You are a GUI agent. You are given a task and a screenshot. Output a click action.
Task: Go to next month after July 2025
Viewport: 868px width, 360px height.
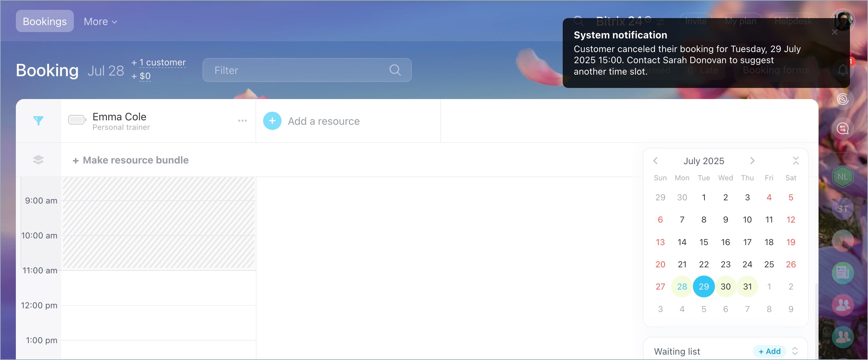[752, 161]
